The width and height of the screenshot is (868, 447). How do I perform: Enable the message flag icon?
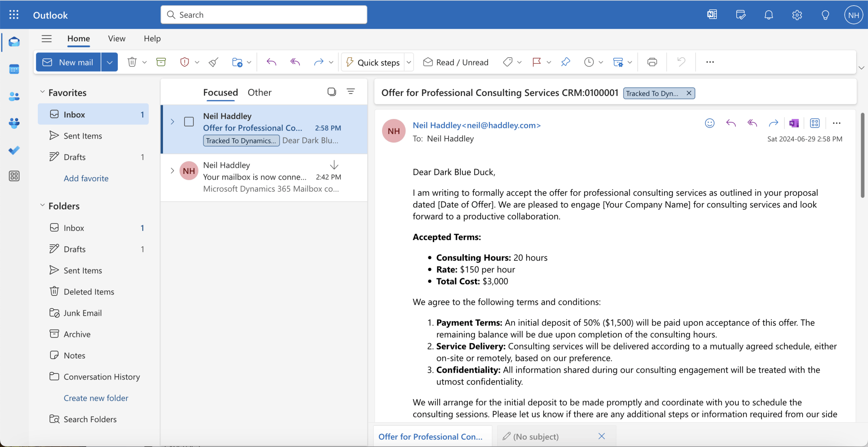[537, 62]
